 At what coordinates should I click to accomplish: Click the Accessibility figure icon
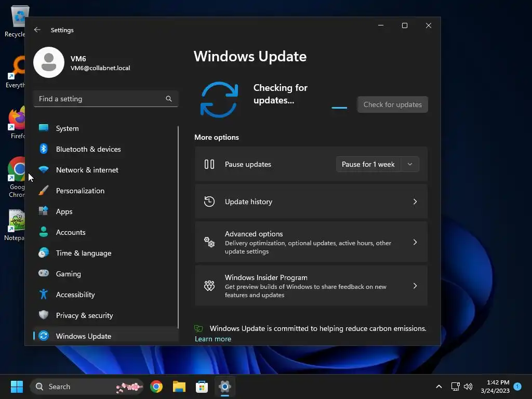click(x=44, y=294)
